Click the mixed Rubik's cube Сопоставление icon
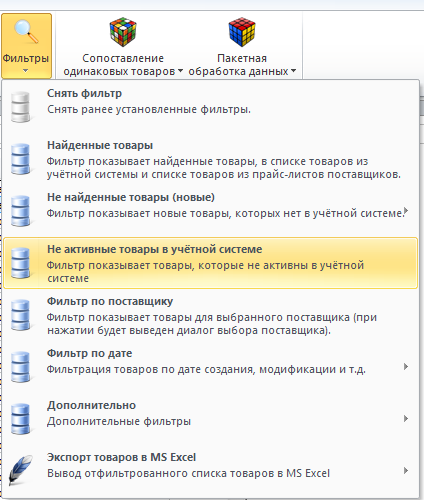This screenshot has width=424, height=500. (x=123, y=32)
